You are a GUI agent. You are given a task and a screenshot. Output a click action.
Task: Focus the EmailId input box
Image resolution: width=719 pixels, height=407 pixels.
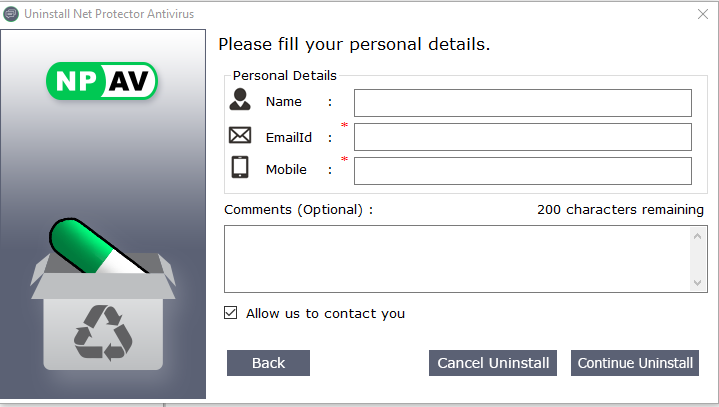pos(522,137)
